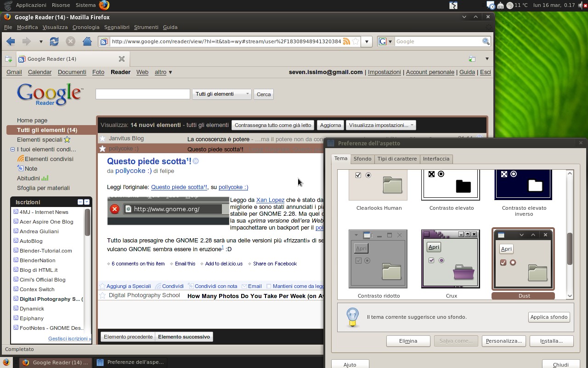Image resolution: width=588 pixels, height=368 pixels.
Task: Select the Crux theme thumbnail
Action: click(450, 259)
